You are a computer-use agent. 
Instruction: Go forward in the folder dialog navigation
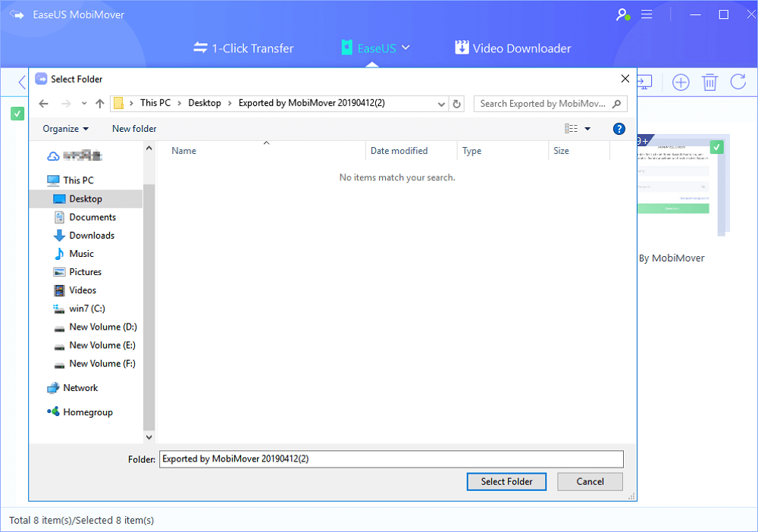click(66, 103)
